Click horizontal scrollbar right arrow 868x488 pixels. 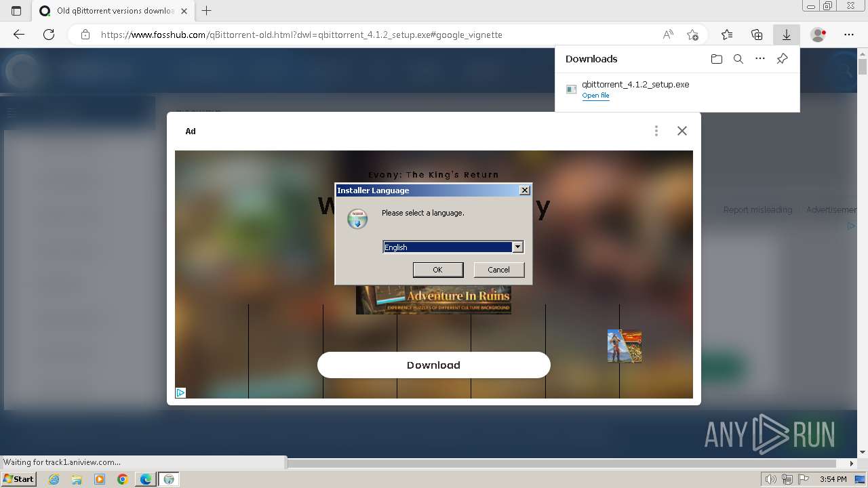[x=852, y=464]
